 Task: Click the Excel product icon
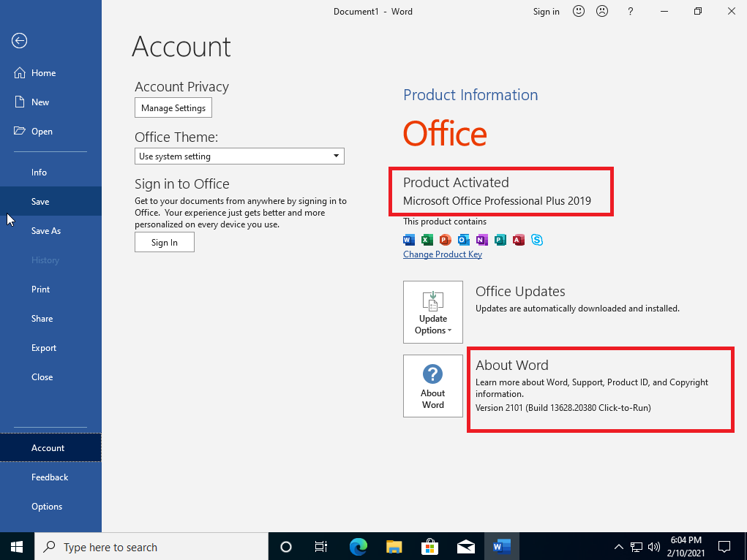pos(427,240)
